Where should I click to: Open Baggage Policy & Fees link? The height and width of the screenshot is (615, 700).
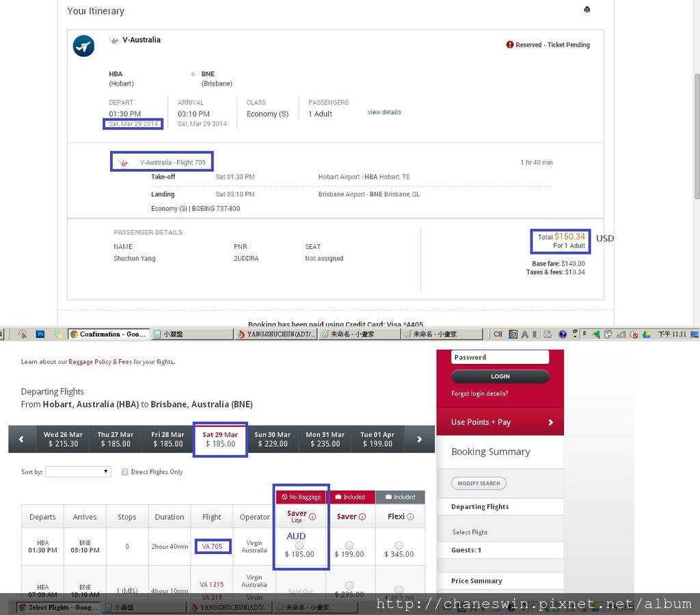pos(100,362)
